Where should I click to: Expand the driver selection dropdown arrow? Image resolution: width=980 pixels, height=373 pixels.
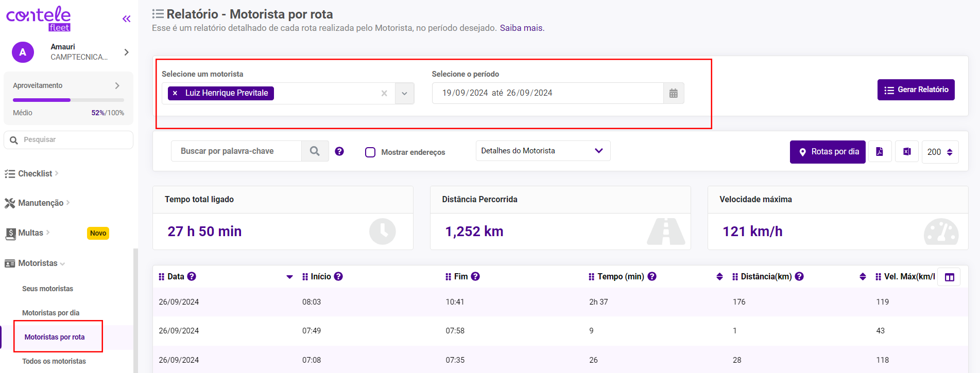(x=404, y=94)
